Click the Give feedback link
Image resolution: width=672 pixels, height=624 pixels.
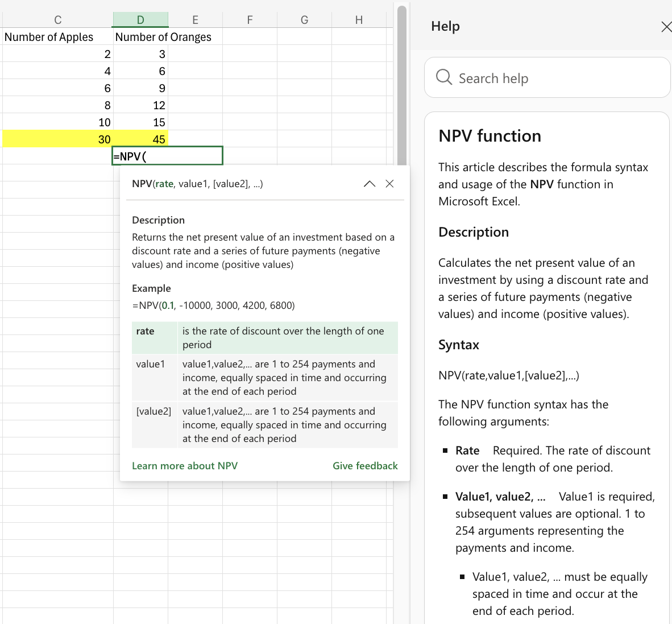365,465
